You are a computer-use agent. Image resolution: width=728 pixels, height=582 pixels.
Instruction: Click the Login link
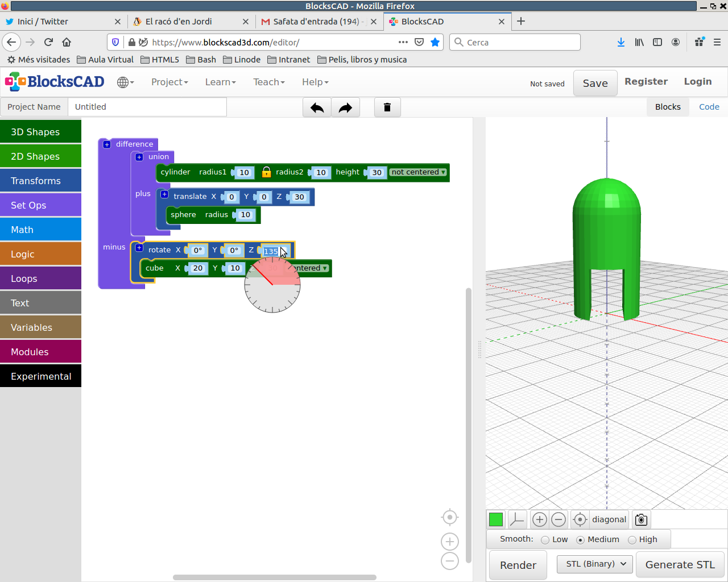click(698, 81)
